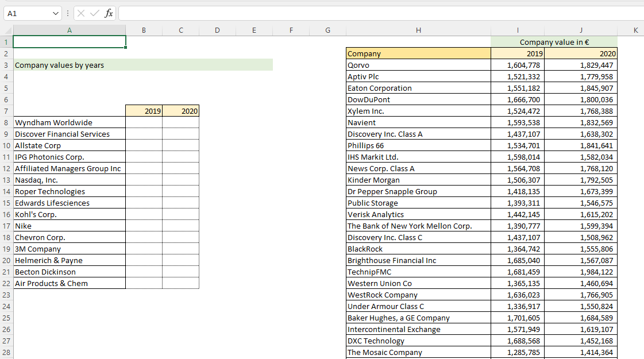Click the 'News Corp. Class A' cell
The height and width of the screenshot is (359, 644).
pos(418,169)
